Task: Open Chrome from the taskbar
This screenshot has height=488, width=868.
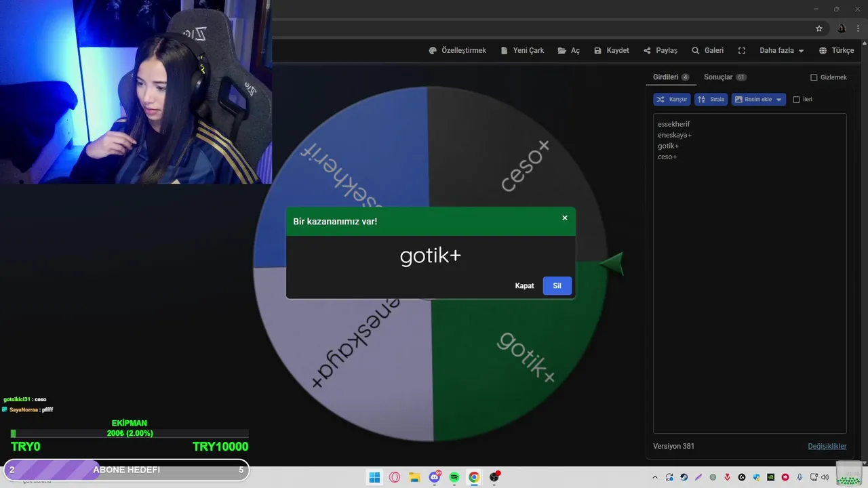Action: pos(474,477)
